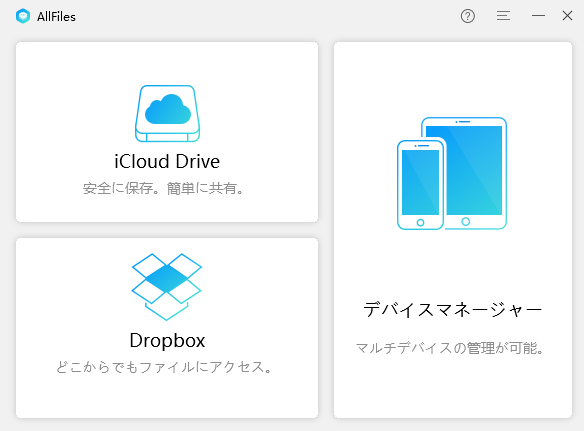Click the マルチデバイスの管理が可能。 description
The width and height of the screenshot is (584, 431).
click(x=450, y=348)
